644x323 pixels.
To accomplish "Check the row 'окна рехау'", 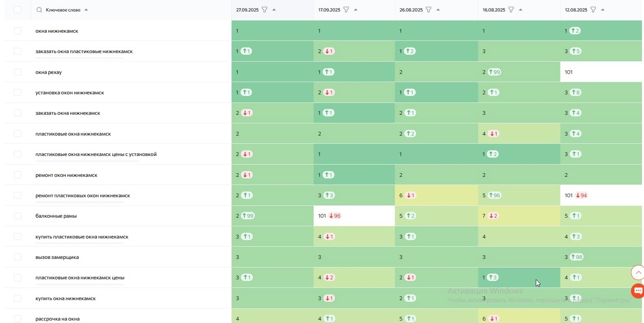I will point(17,72).
